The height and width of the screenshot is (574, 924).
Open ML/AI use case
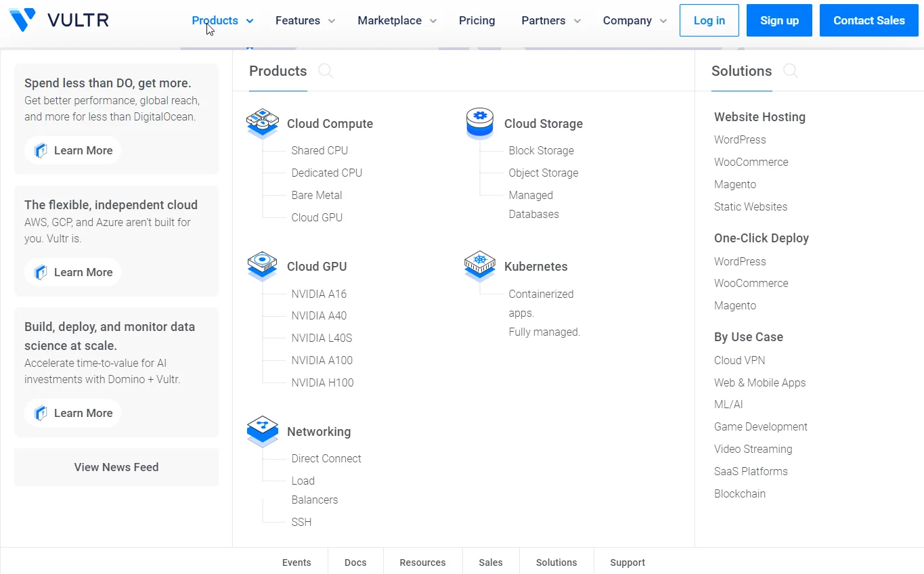tap(728, 404)
